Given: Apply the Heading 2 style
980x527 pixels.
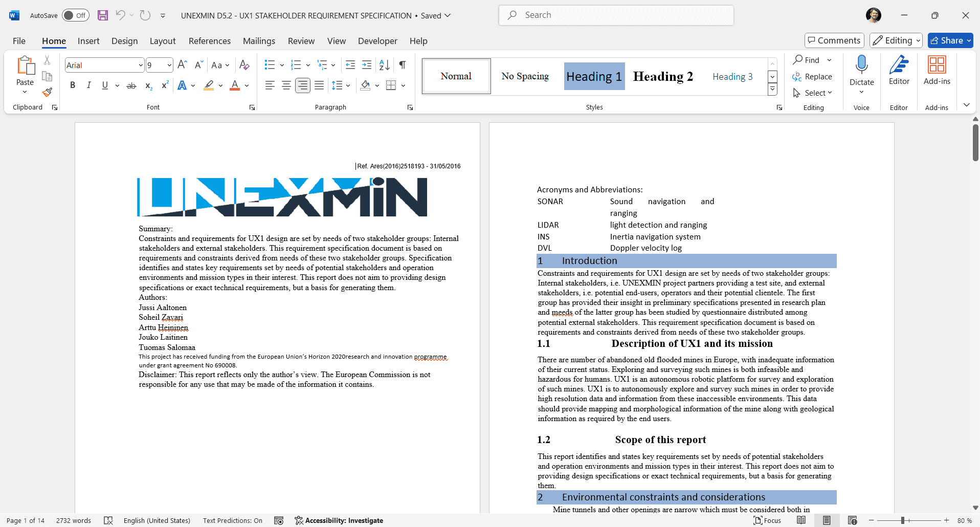Looking at the screenshot, I should [x=663, y=76].
